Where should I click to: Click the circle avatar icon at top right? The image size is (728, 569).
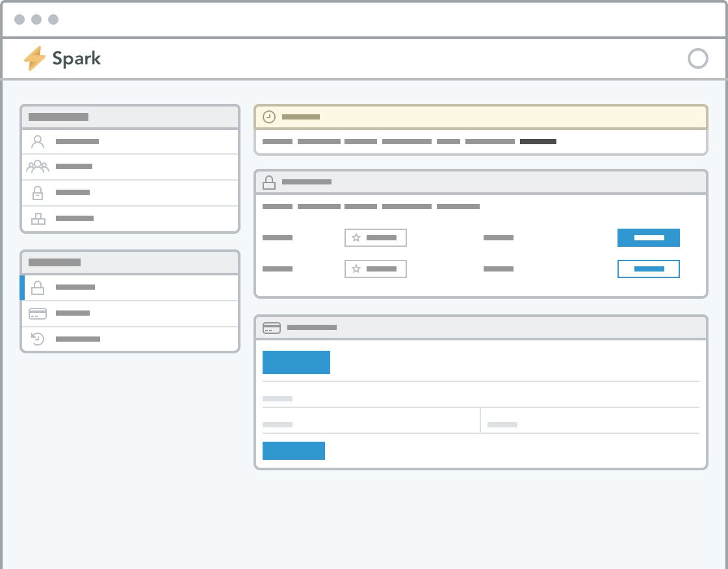pyautogui.click(x=698, y=58)
